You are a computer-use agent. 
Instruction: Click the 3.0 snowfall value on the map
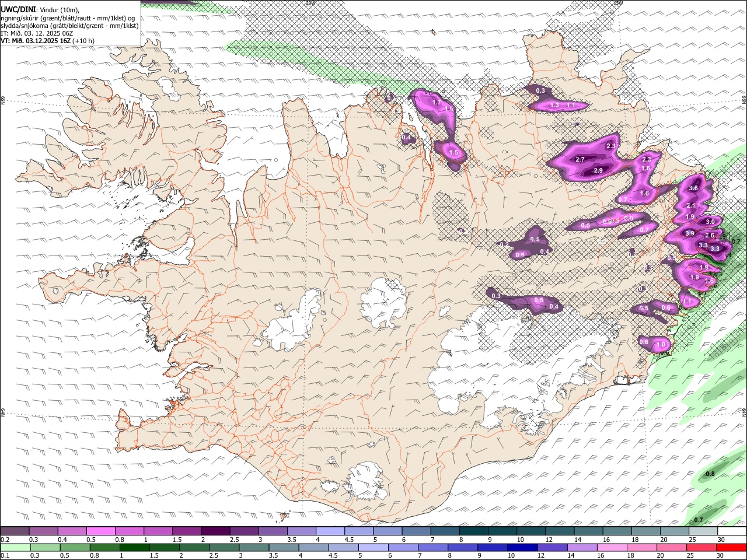pyautogui.click(x=710, y=222)
